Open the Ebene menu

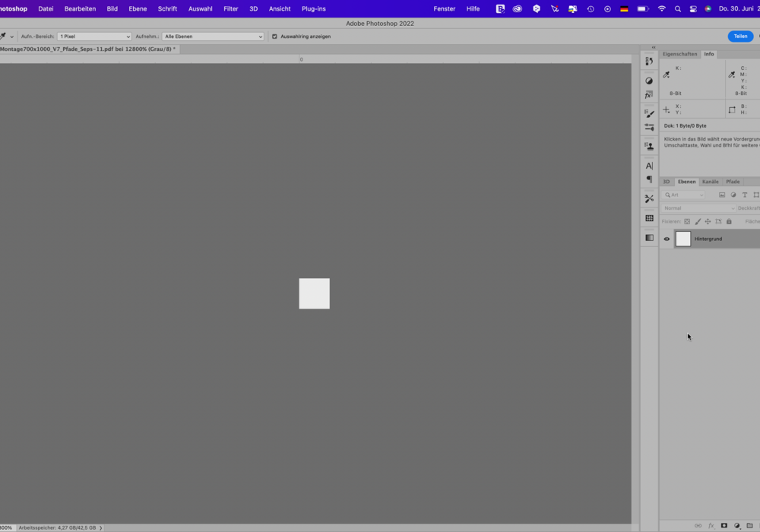(138, 8)
